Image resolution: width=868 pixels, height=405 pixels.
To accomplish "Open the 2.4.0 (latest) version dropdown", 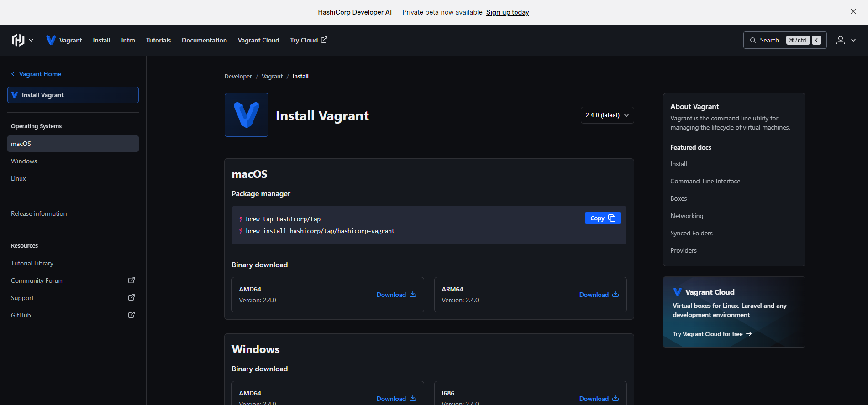I will (607, 115).
